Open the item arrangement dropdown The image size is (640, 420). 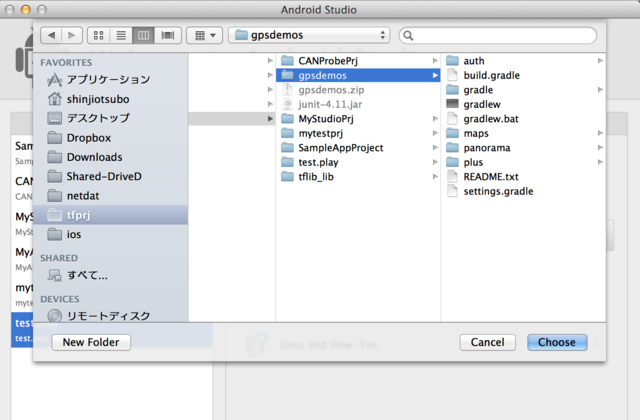(x=204, y=35)
